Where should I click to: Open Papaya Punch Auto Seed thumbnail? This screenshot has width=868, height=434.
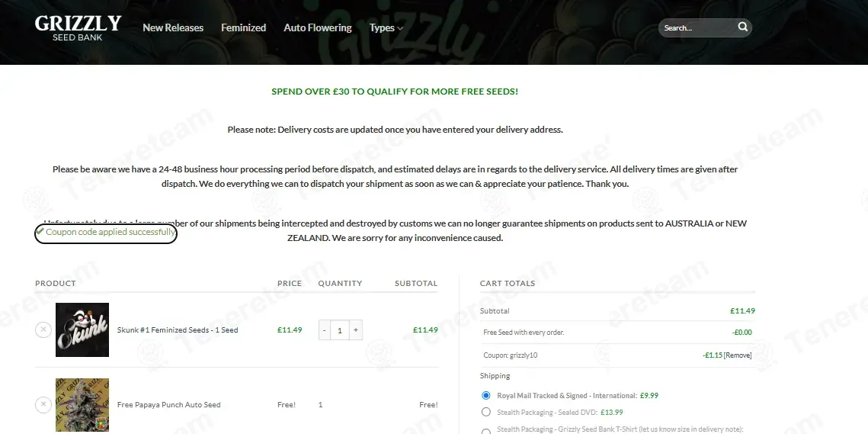point(82,405)
